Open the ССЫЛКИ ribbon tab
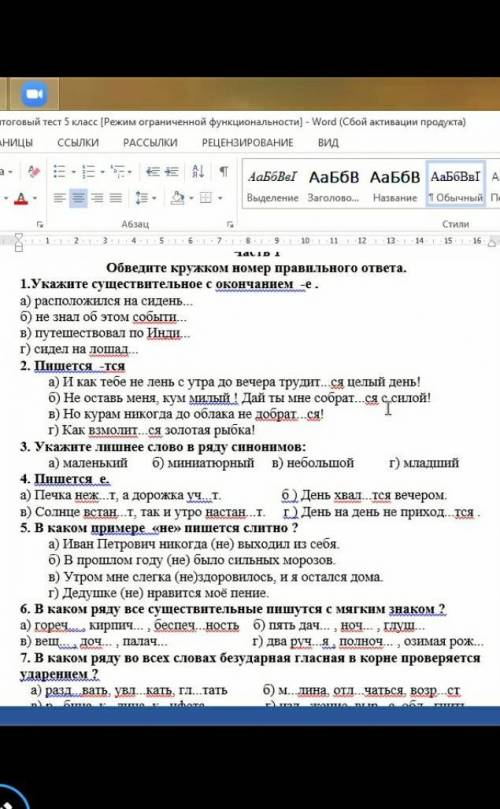This screenshot has width=500, height=809. coord(78,143)
